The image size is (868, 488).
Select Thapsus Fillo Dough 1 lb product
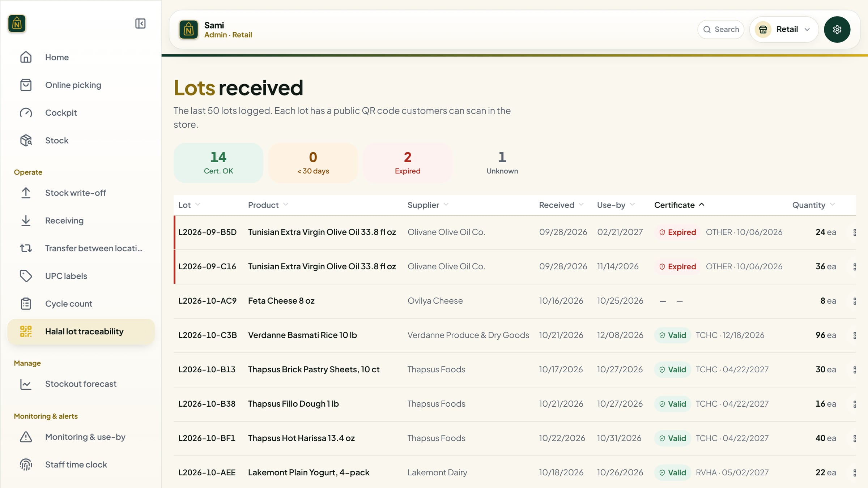click(293, 404)
